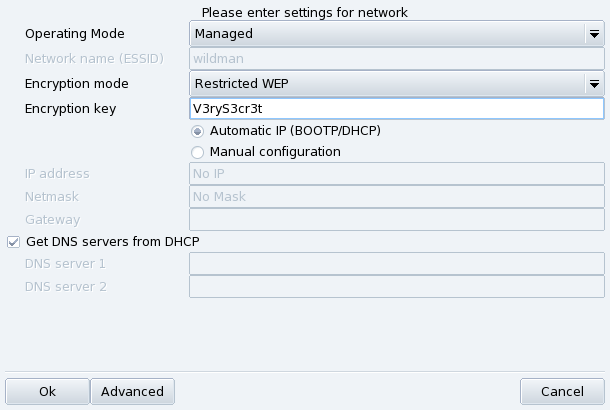Click the Encryption mode dropdown arrow

(x=593, y=84)
